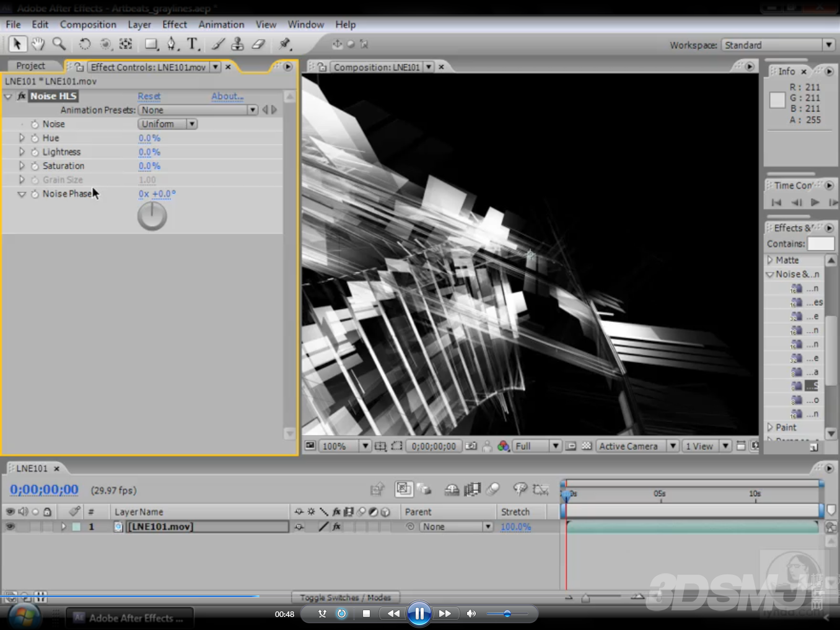840x630 pixels.
Task: Toggle the Noise Phase stopwatch
Action: (x=35, y=194)
